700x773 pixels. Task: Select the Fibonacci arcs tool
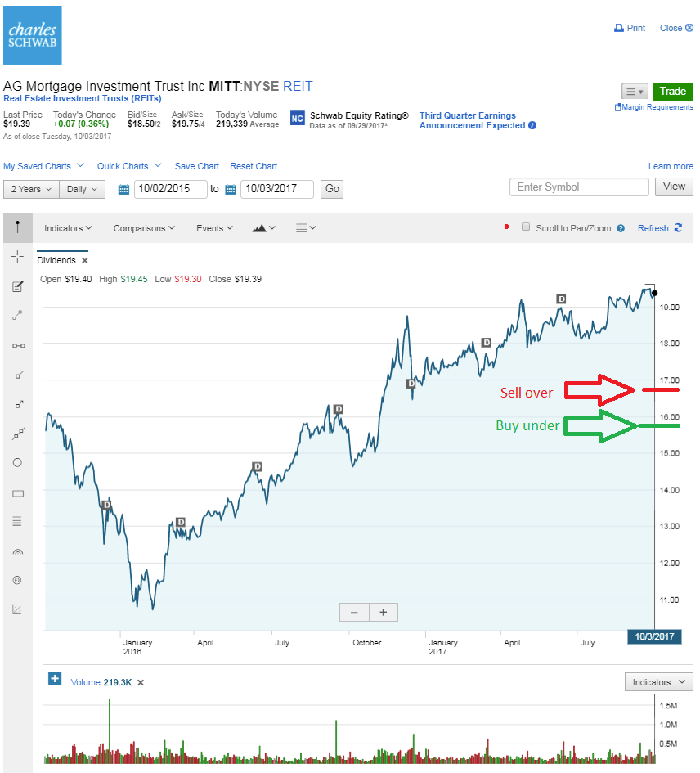[x=17, y=551]
